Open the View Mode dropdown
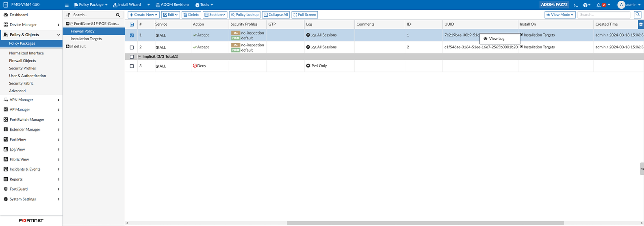This screenshot has height=226, width=644. point(560,15)
